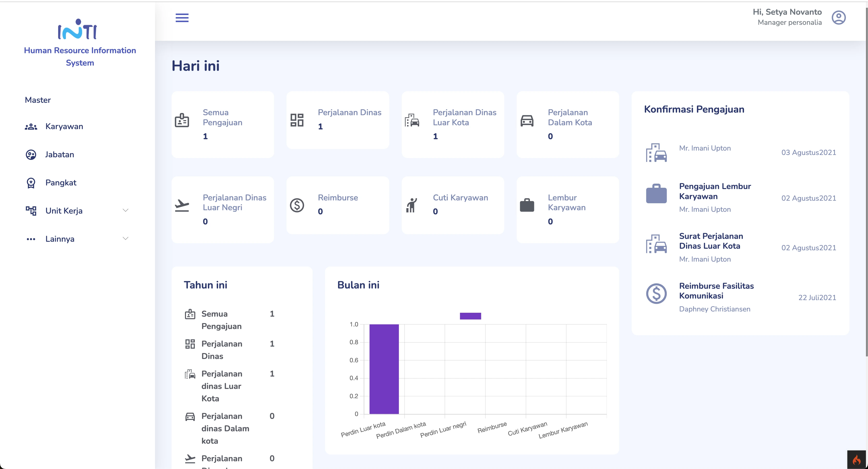Click Tahun ini Perjalanan dinas Dalam kota car icon
The height and width of the screenshot is (469, 868).
click(190, 417)
